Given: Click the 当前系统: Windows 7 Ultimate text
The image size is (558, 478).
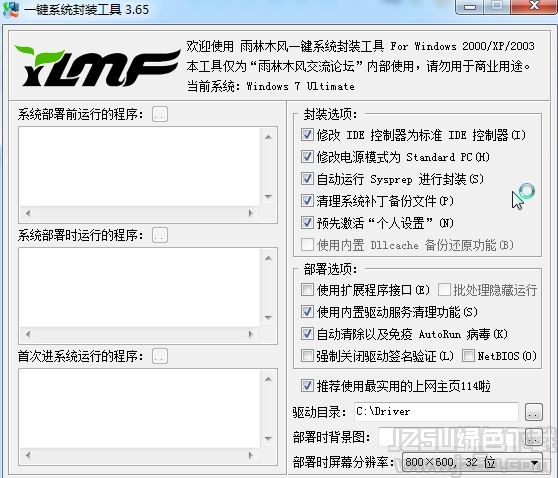Looking at the screenshot, I should pos(270,86).
